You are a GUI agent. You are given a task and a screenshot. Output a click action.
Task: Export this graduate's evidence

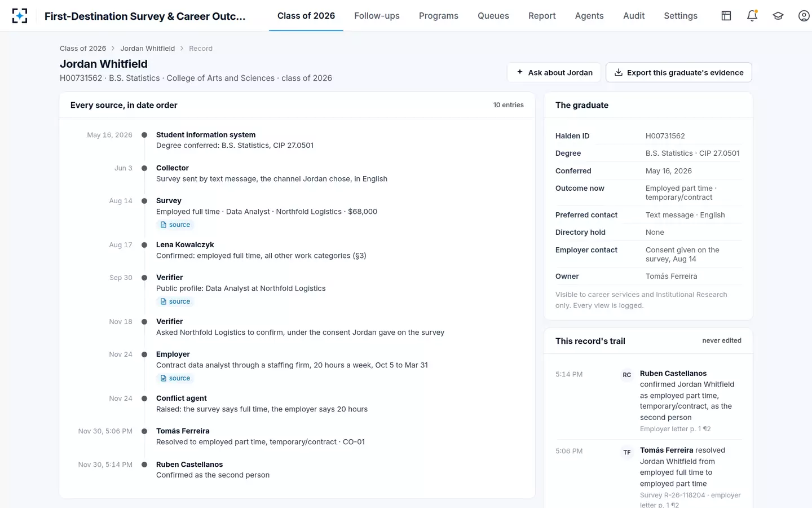(679, 72)
